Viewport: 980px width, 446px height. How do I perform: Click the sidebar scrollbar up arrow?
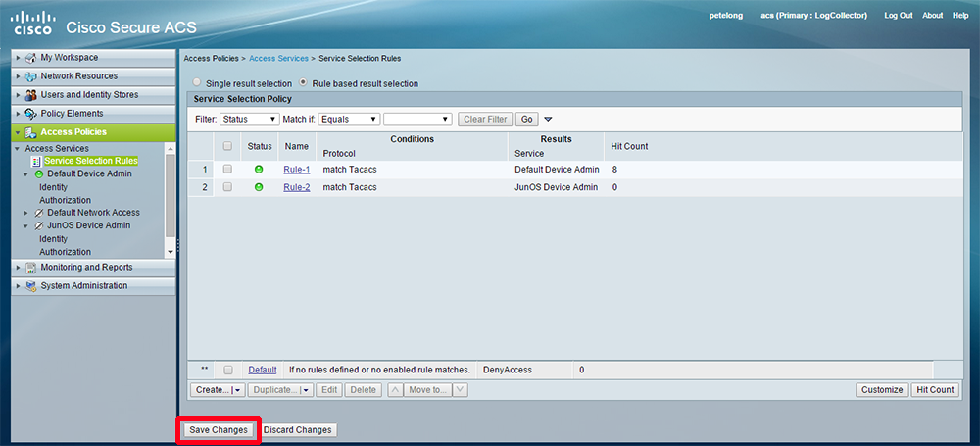pyautogui.click(x=171, y=148)
